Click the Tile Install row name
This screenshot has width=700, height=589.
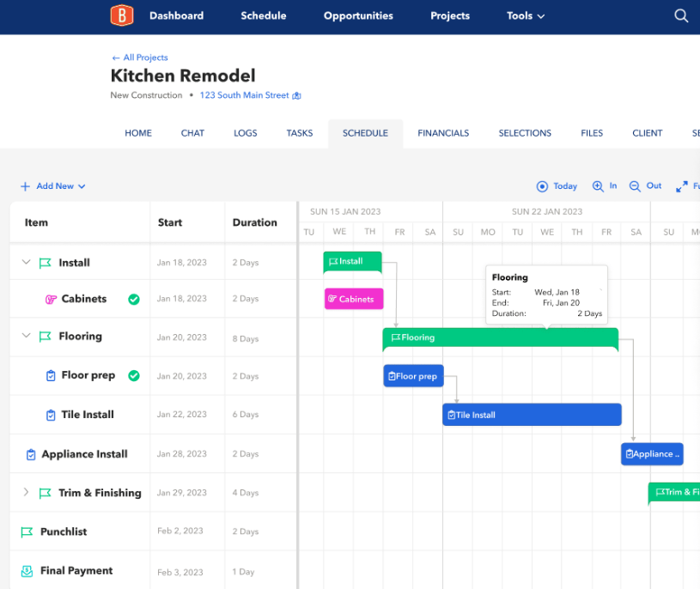[88, 415]
